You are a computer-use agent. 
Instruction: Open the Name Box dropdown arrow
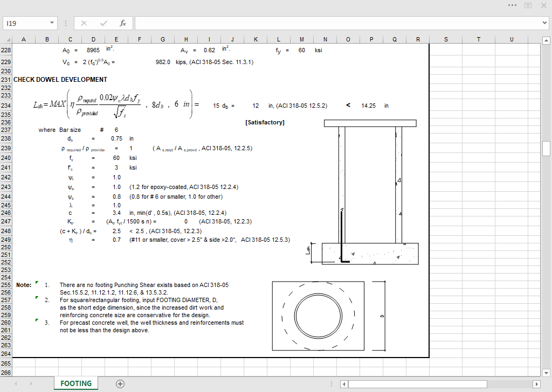[52, 23]
